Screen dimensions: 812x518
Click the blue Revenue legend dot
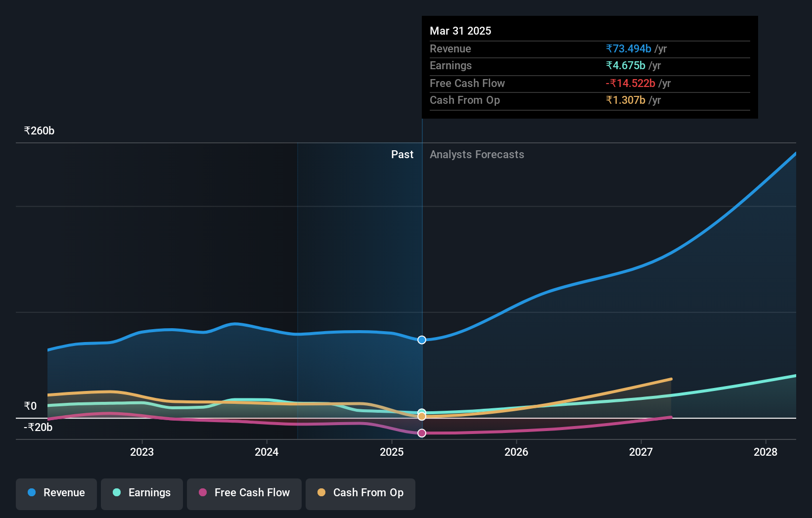pos(31,492)
